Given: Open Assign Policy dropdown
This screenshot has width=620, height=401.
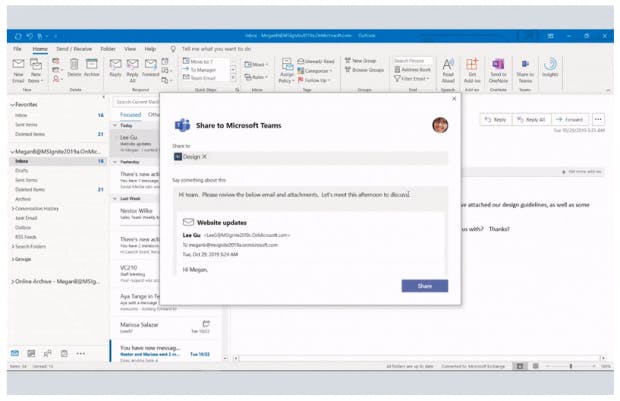Looking at the screenshot, I should tap(287, 71).
